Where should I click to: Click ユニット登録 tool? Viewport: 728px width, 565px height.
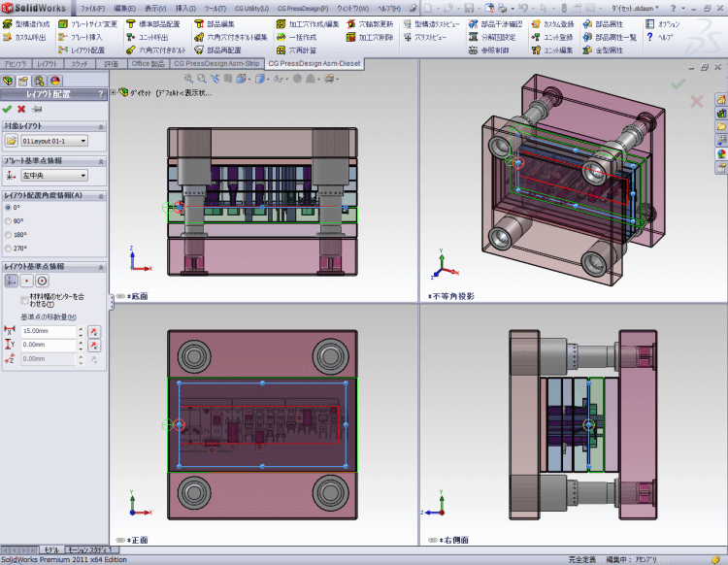(552, 37)
